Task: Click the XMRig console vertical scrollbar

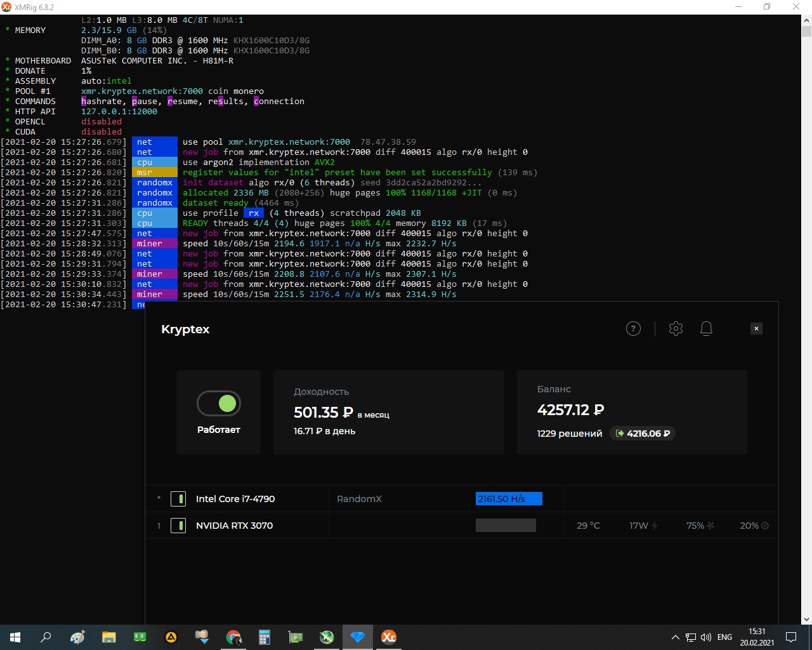Action: (x=806, y=317)
